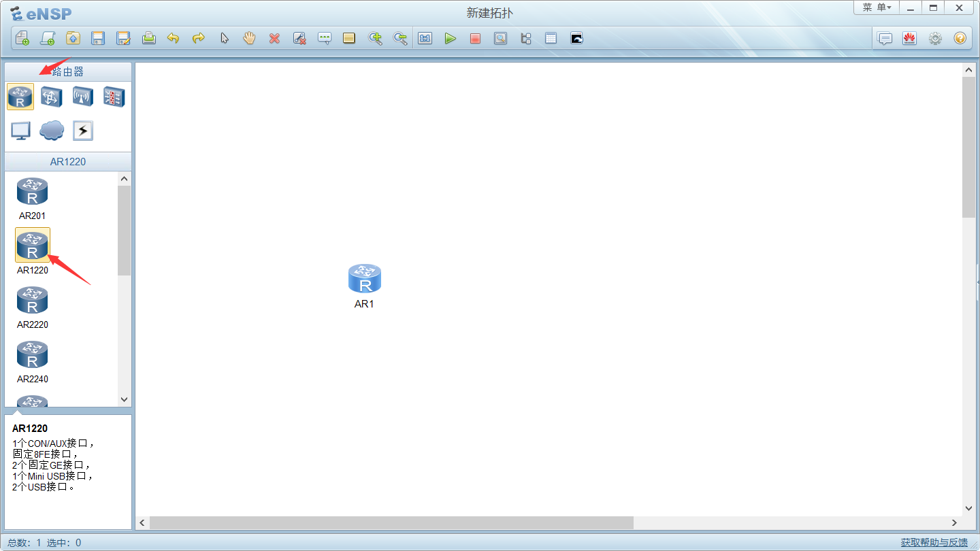Open the help question-mark icon
This screenshot has height=551, width=980.
[960, 38]
